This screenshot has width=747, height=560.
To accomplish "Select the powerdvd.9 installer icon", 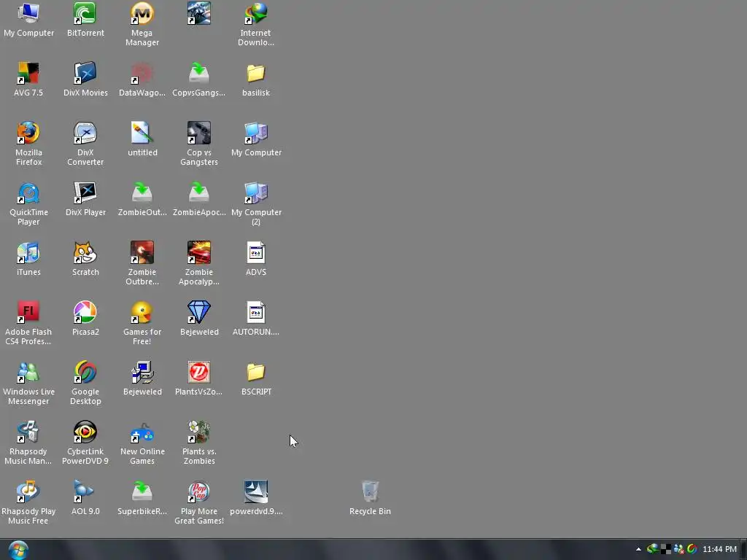I will pos(256,497).
